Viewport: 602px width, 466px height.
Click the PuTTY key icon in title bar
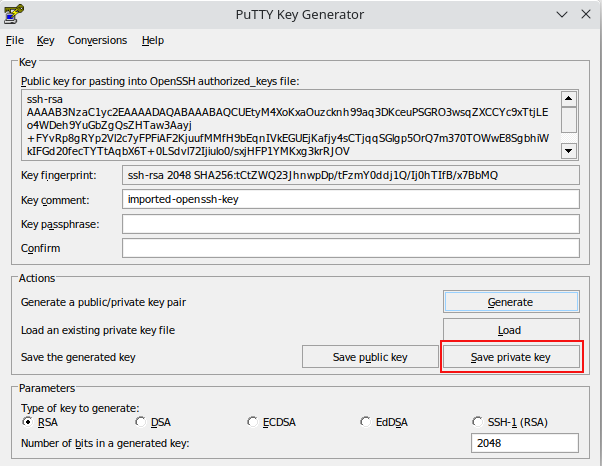(14, 14)
